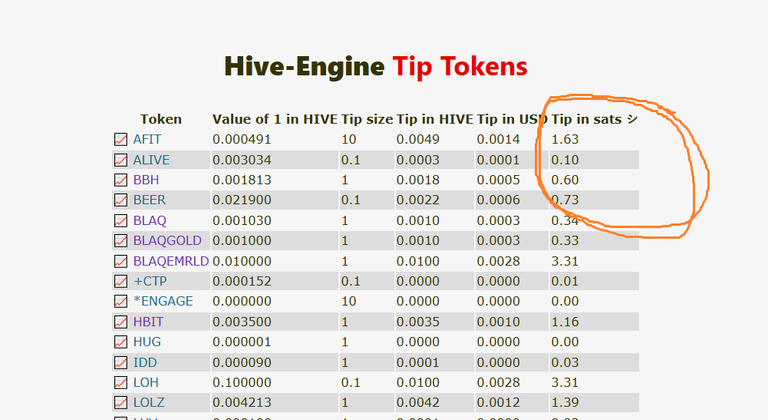This screenshot has height=420, width=768.
Task: Click the Hive-Engine Tip Tokens heading
Action: click(x=376, y=66)
